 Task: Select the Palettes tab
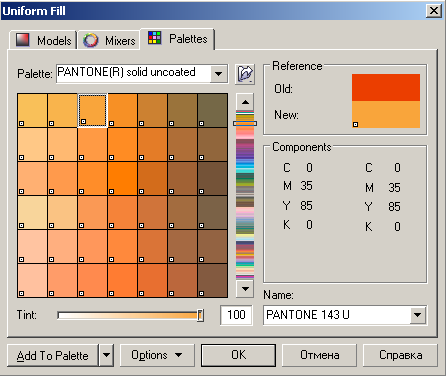[x=177, y=39]
